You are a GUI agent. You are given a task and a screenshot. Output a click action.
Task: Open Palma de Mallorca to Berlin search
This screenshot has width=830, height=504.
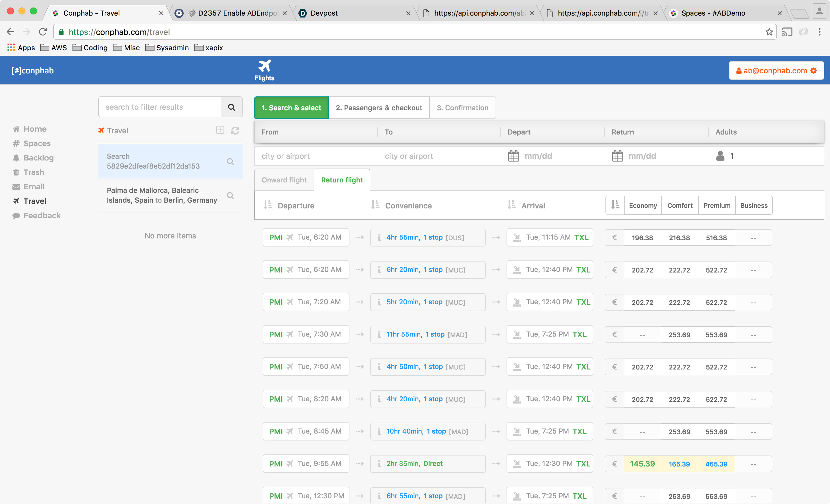[x=162, y=195]
